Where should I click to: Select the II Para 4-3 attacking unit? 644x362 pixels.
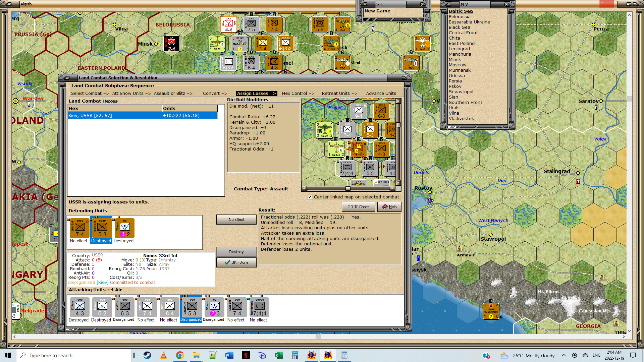click(79, 307)
